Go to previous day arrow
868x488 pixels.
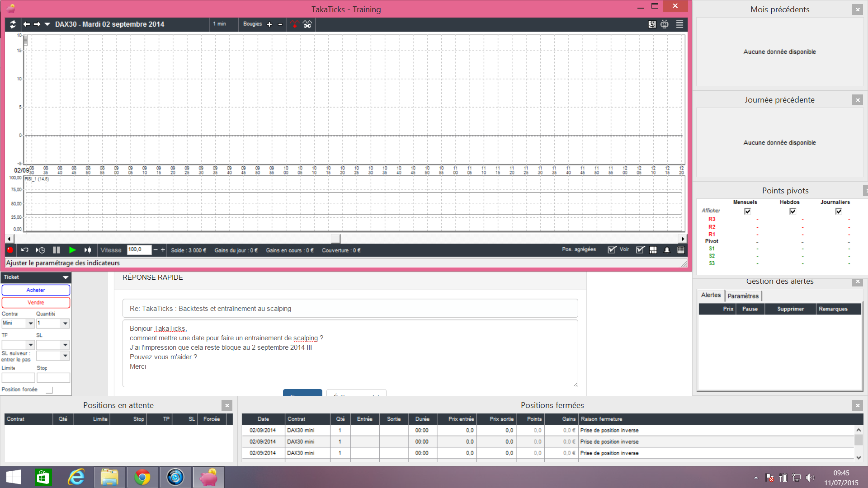27,24
